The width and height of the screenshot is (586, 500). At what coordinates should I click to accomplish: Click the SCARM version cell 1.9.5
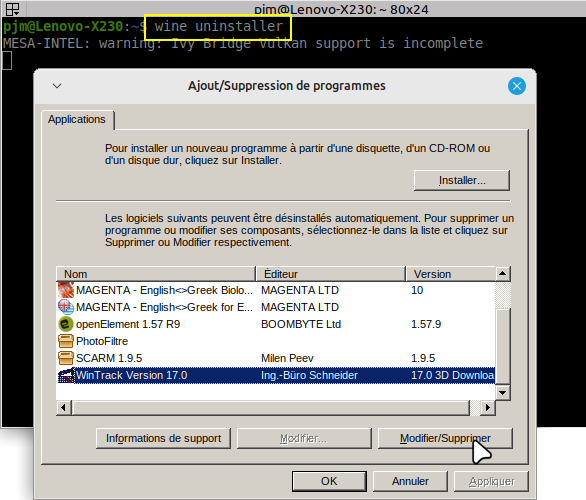click(x=423, y=358)
